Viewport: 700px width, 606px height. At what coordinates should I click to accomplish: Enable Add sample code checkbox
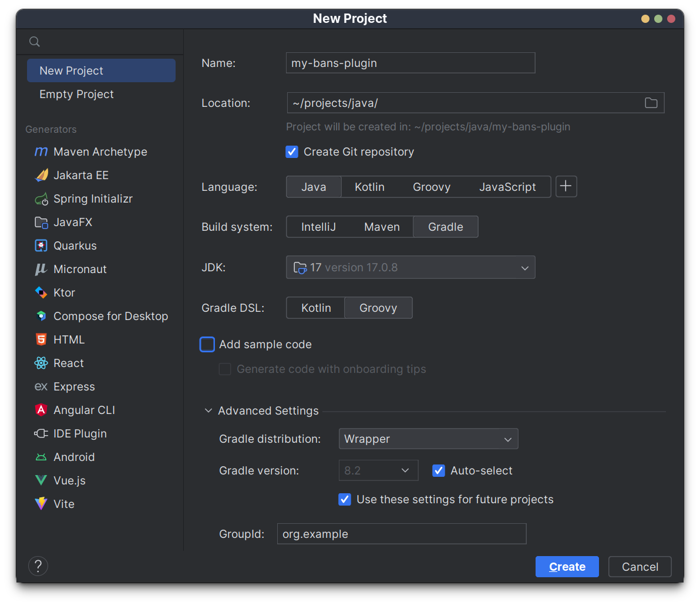pos(207,345)
